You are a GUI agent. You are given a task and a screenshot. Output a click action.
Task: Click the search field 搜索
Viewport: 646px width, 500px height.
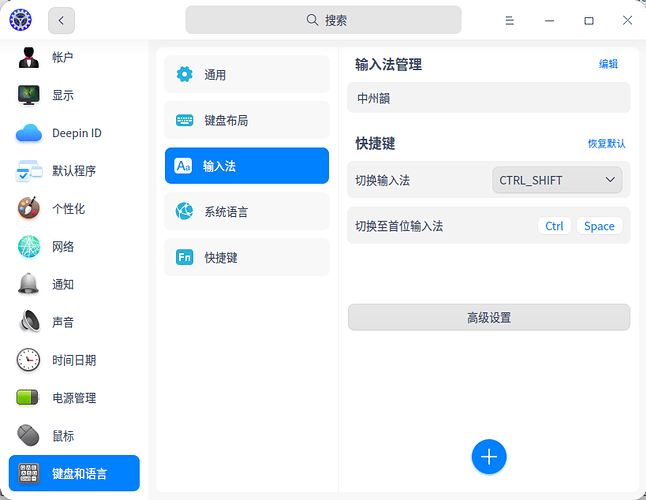point(323,20)
